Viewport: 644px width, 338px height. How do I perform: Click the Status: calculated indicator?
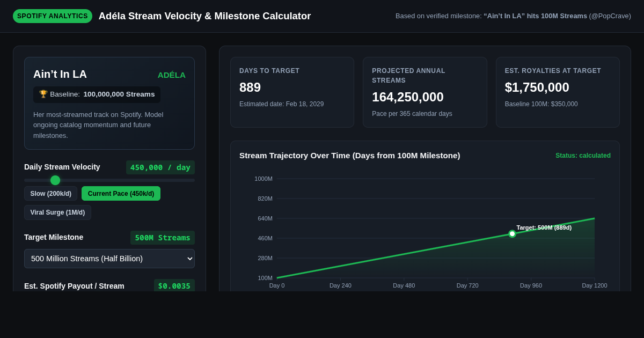pos(583,156)
